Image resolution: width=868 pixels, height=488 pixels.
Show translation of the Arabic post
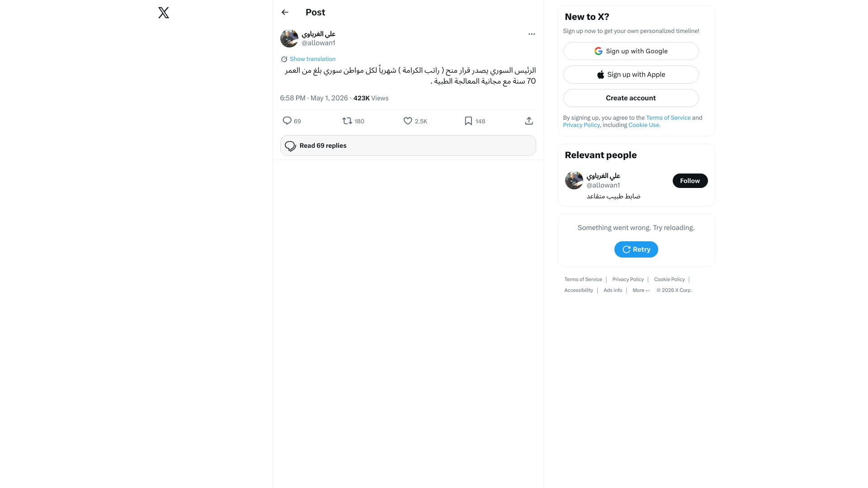click(x=312, y=59)
